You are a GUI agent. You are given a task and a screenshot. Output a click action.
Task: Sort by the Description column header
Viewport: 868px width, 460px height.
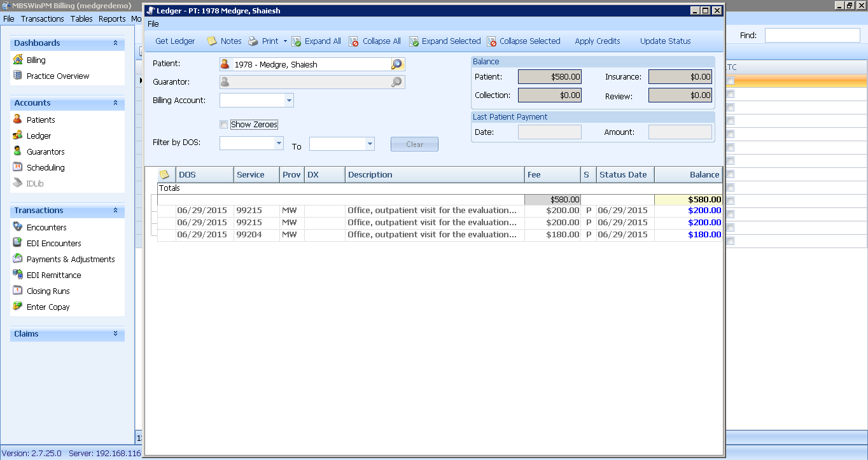click(435, 174)
